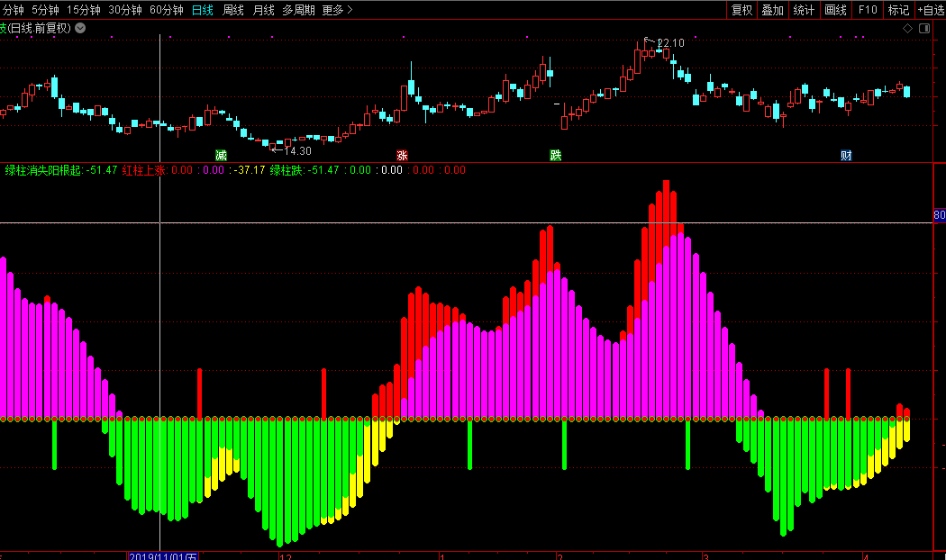Switch to 周线 weekly period

click(232, 10)
